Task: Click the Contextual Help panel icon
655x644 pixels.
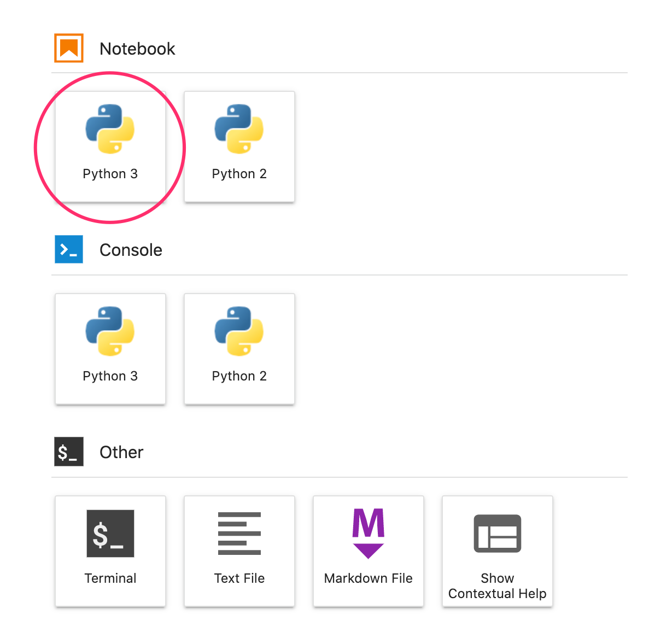Action: (497, 534)
